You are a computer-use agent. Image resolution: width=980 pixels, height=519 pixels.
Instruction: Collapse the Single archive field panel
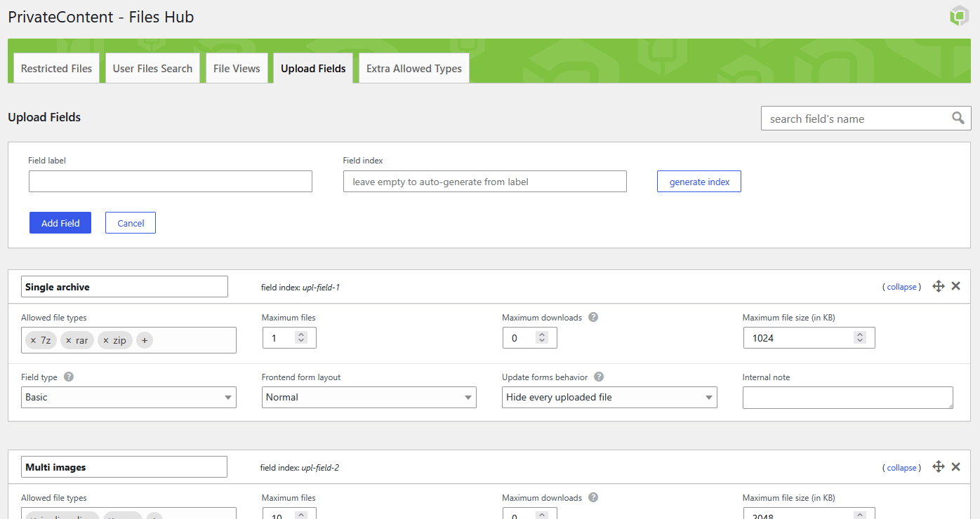[901, 287]
